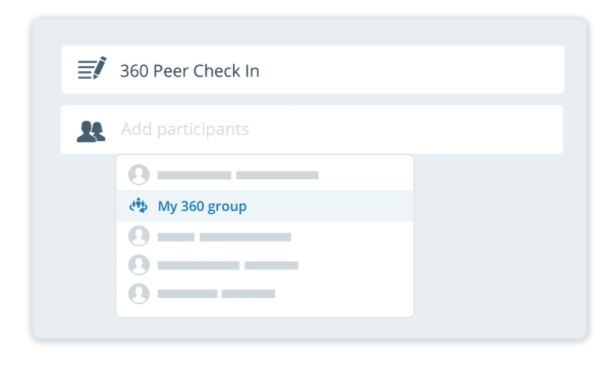610x366 pixels.
Task: Choose the last suggestion's second name bar
Action: tap(249, 294)
